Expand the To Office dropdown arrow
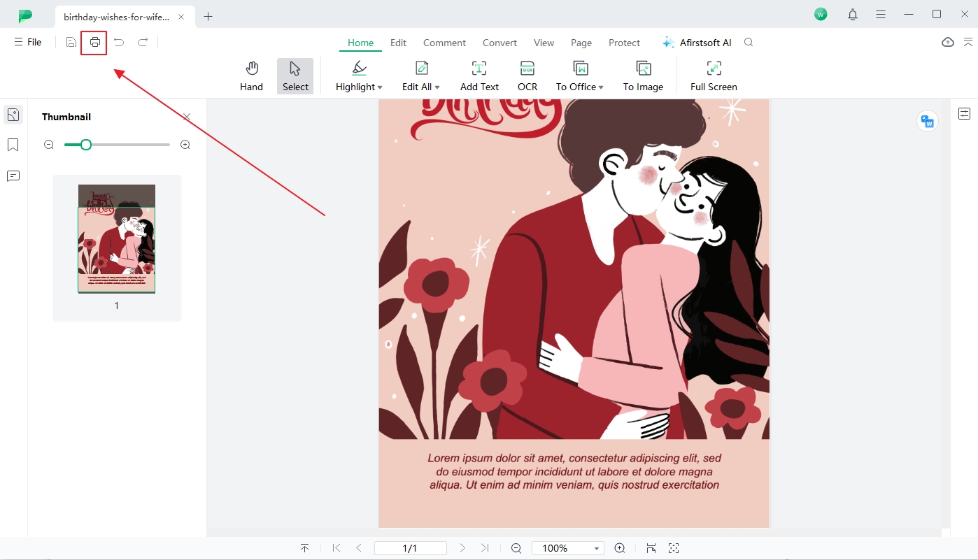Image resolution: width=978 pixels, height=560 pixels. pos(600,87)
